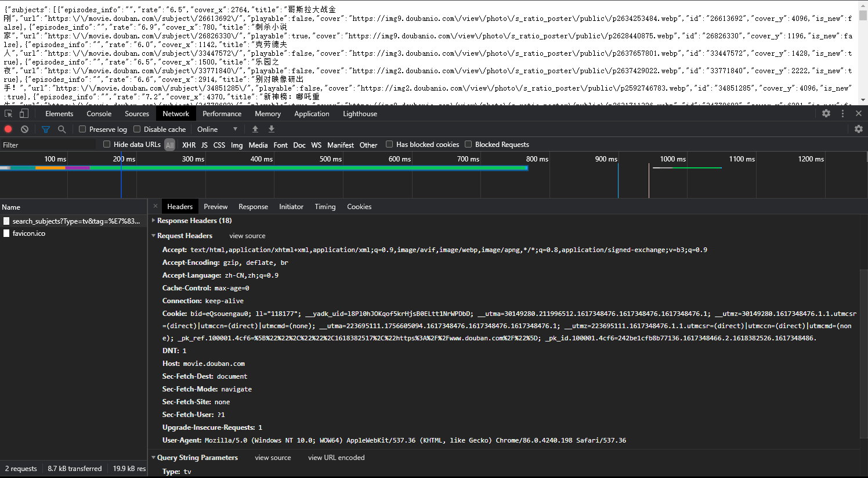The image size is (868, 478).
Task: Open the Response detail tab
Action: [254, 207]
